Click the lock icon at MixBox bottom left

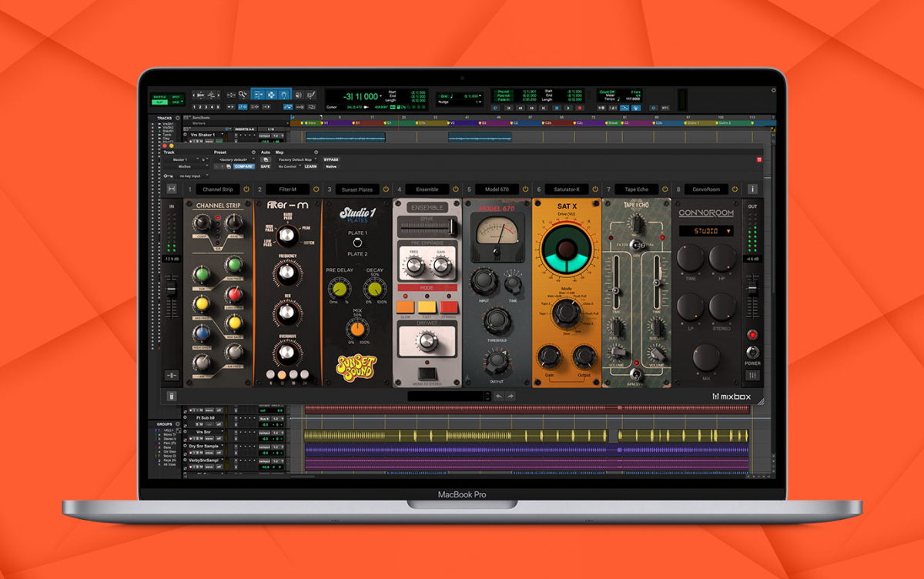[x=172, y=397]
